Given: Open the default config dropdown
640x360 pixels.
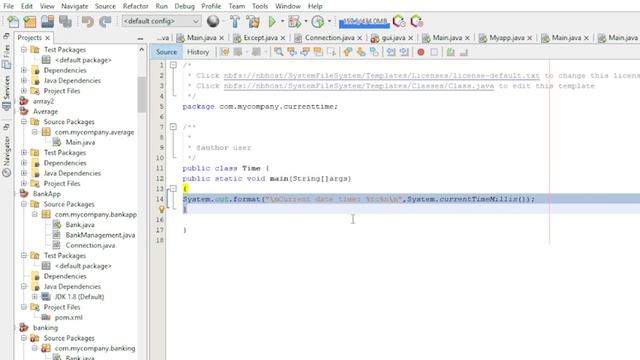Looking at the screenshot, I should pos(161,21).
